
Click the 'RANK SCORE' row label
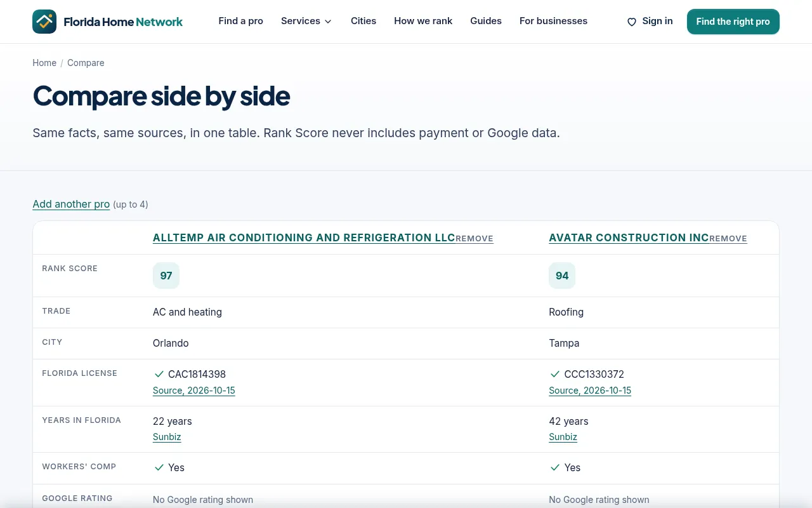pos(70,269)
